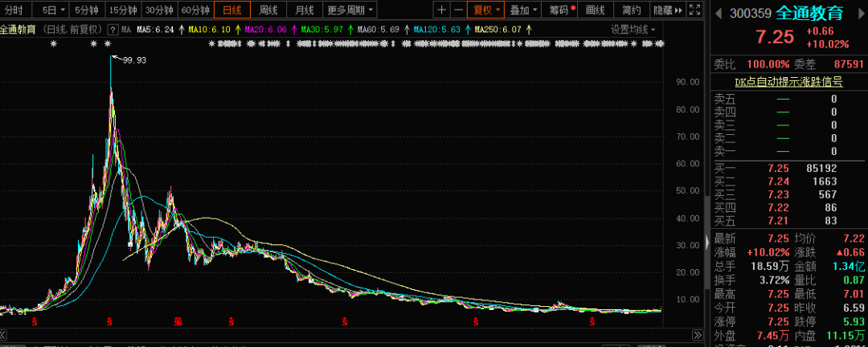868x347 pixels.
Task: Select the 15分钟 period tab
Action: click(123, 10)
